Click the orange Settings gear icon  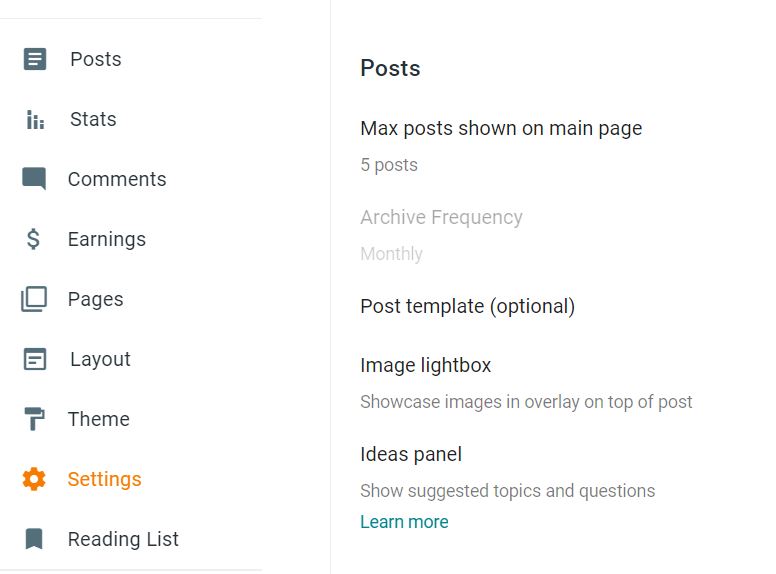(x=34, y=479)
